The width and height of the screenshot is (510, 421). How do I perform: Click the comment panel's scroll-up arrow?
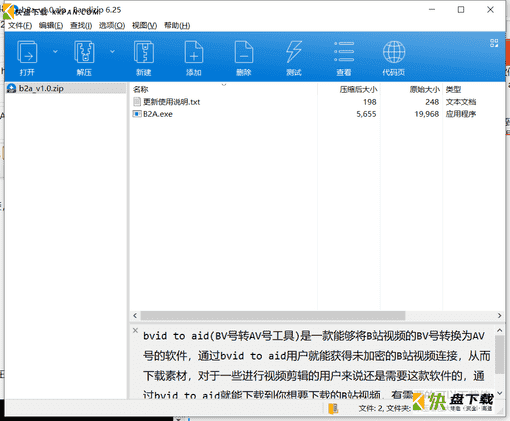click(x=499, y=330)
